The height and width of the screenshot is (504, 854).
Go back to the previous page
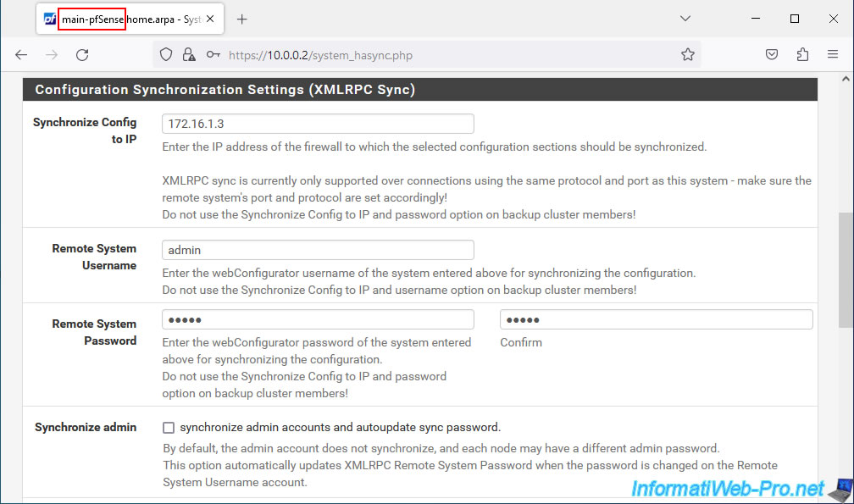point(21,55)
